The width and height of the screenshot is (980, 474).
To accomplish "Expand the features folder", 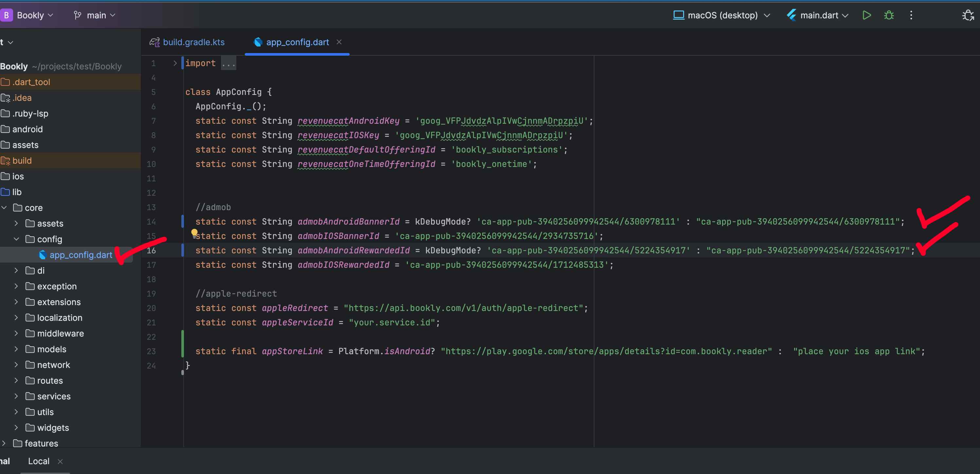I will [4, 443].
